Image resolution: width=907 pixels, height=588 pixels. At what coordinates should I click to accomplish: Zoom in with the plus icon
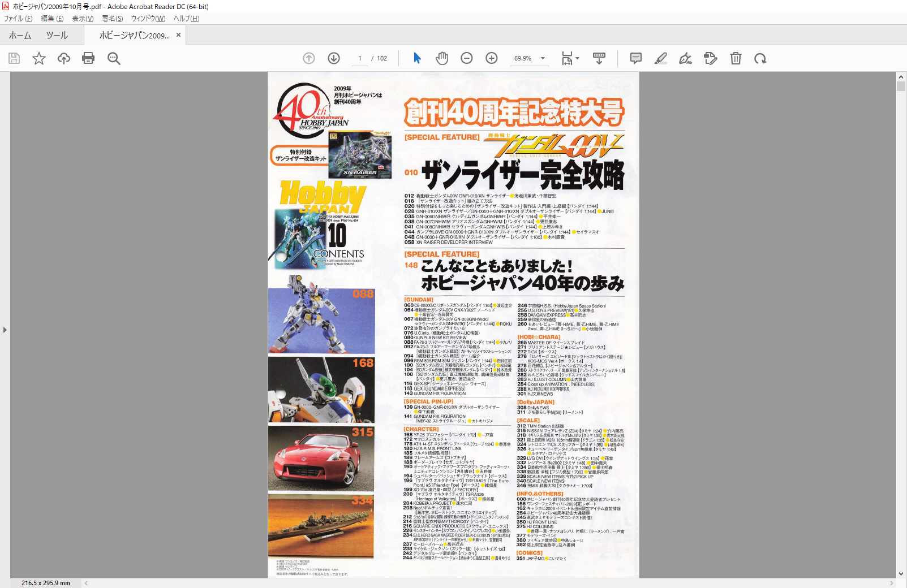[492, 58]
